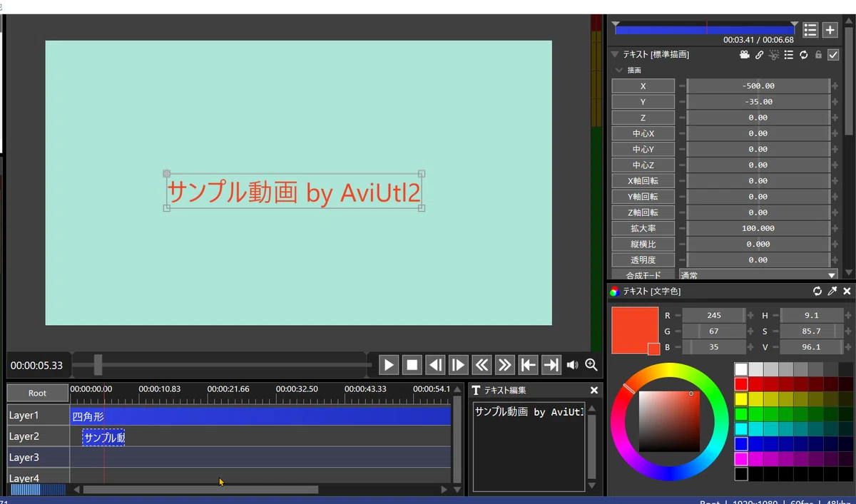Open list menu icon in テキスト header
856x504 pixels.
tap(788, 55)
